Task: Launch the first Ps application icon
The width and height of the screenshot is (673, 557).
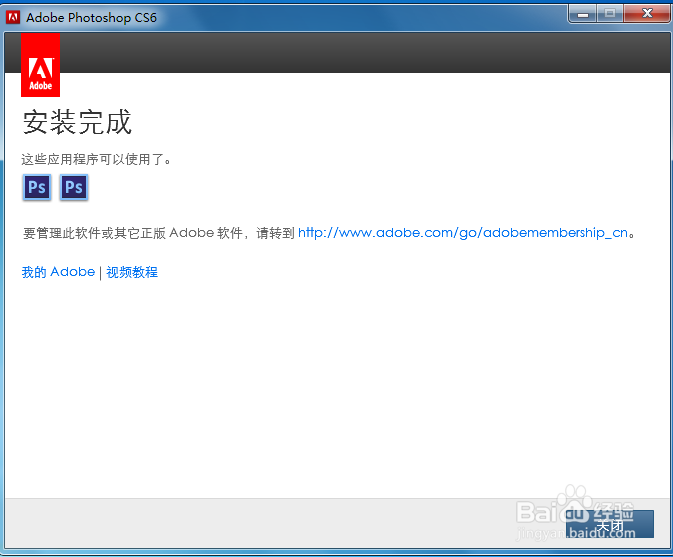Action: [37, 188]
